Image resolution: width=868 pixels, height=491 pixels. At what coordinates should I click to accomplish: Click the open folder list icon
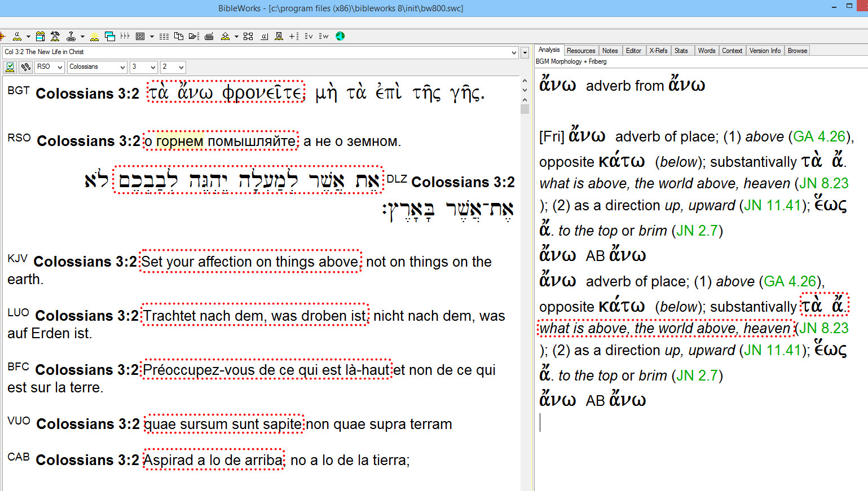193,36
